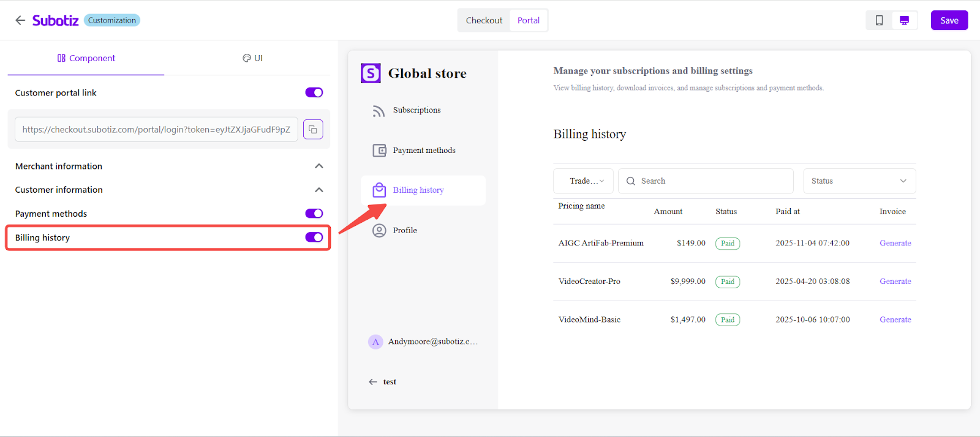Image resolution: width=980 pixels, height=437 pixels.
Task: Open Subscriptions in portal sidebar
Action: 417,110
